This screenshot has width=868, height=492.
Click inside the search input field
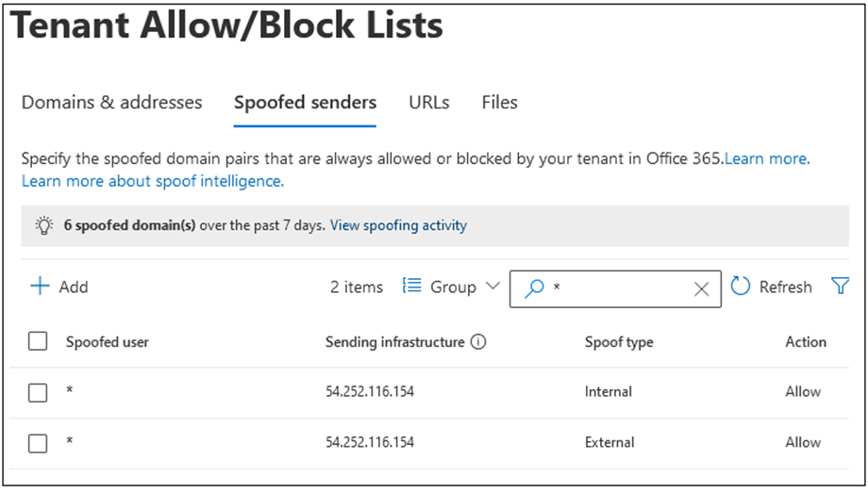tap(618, 289)
